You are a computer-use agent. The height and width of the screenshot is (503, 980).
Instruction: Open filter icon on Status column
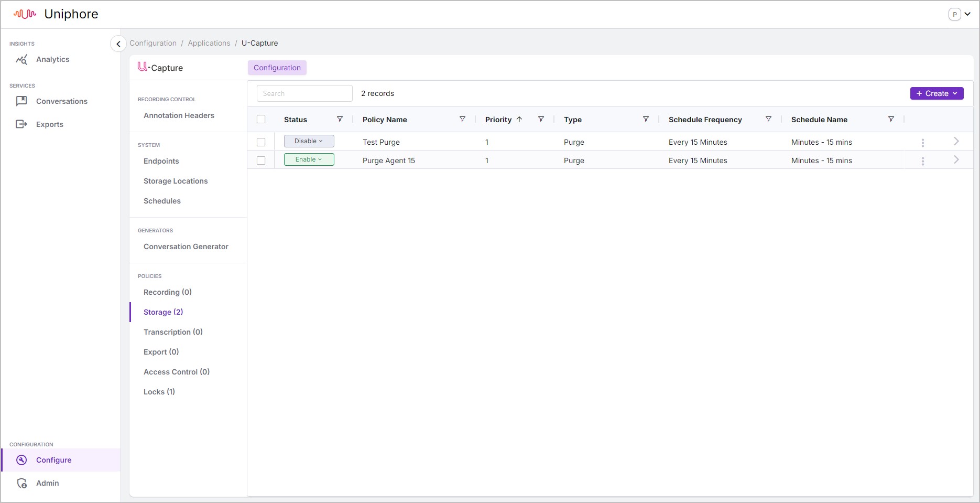340,119
